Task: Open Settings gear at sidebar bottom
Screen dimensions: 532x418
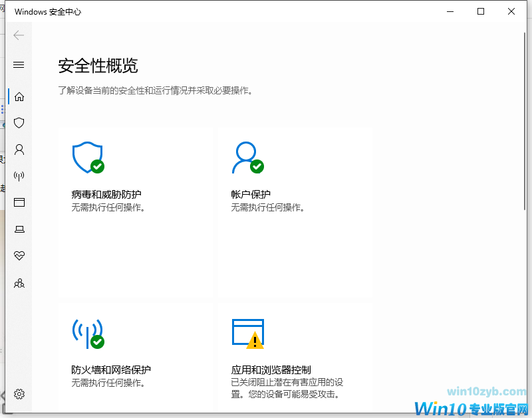Action: click(19, 394)
